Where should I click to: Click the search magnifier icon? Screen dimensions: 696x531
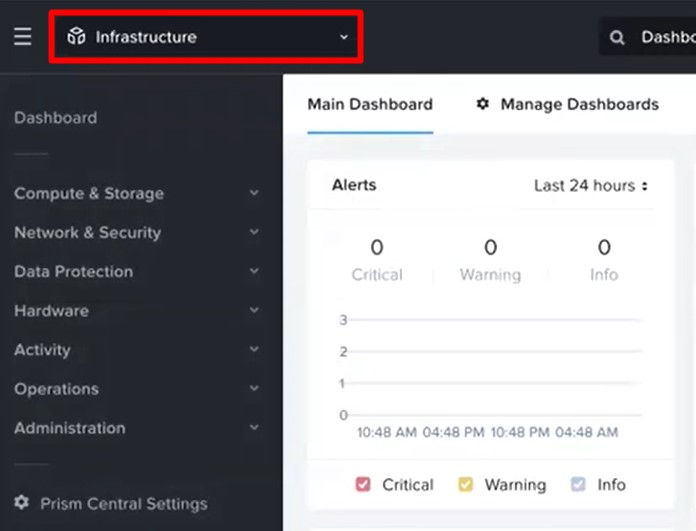click(x=617, y=38)
